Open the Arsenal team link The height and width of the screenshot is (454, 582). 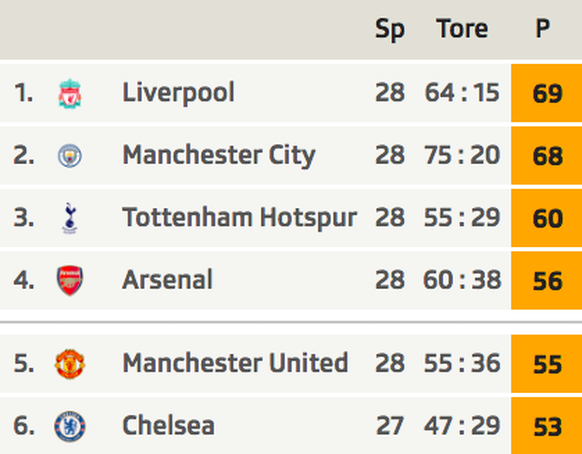pyautogui.click(x=167, y=280)
